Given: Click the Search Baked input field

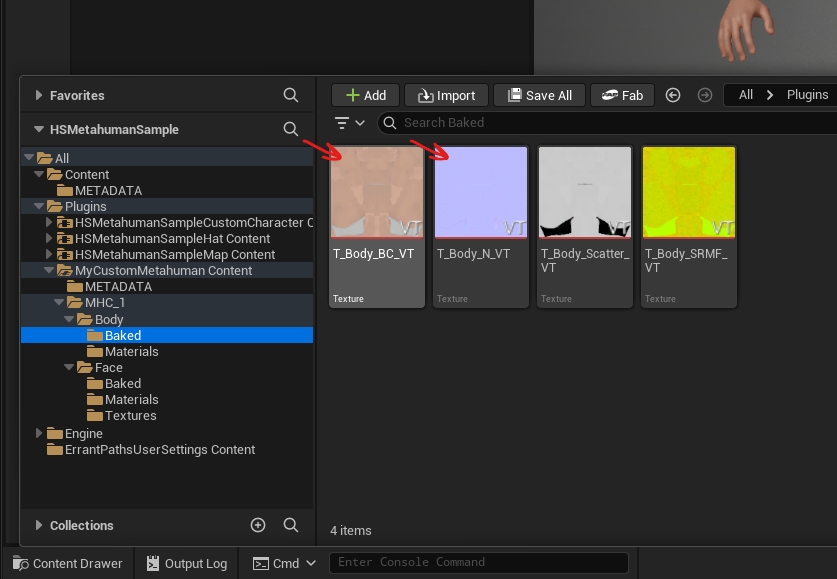Looking at the screenshot, I should click(x=609, y=123).
